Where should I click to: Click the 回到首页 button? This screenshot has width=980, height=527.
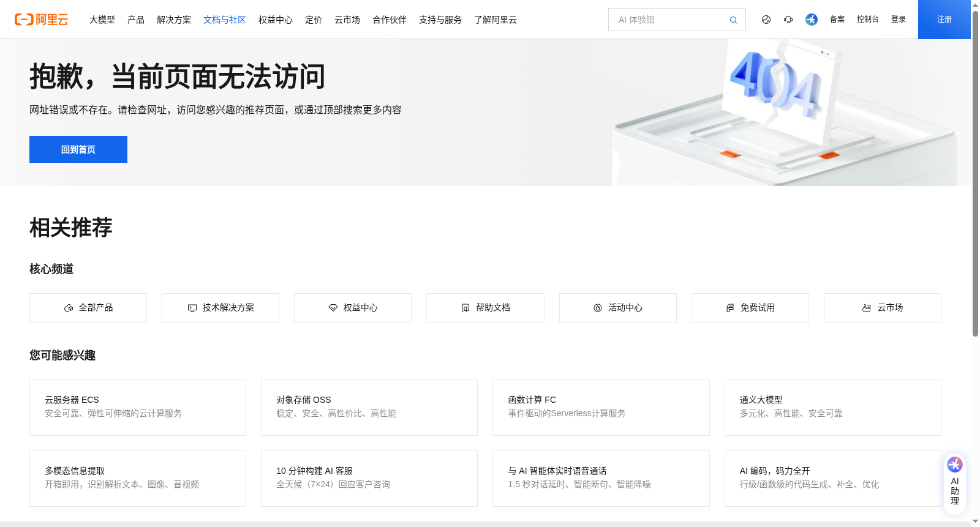[x=78, y=149]
